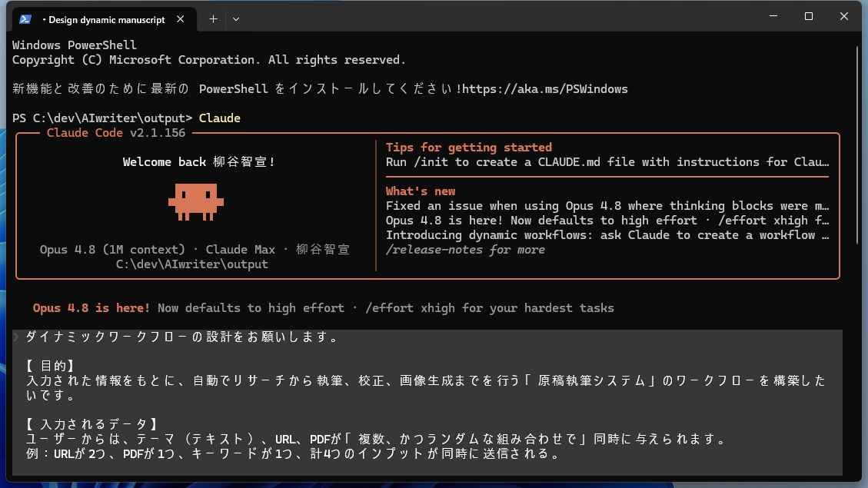Screen dimensions: 868x488
Task: Minimize the terminal window
Action: pos(773,16)
